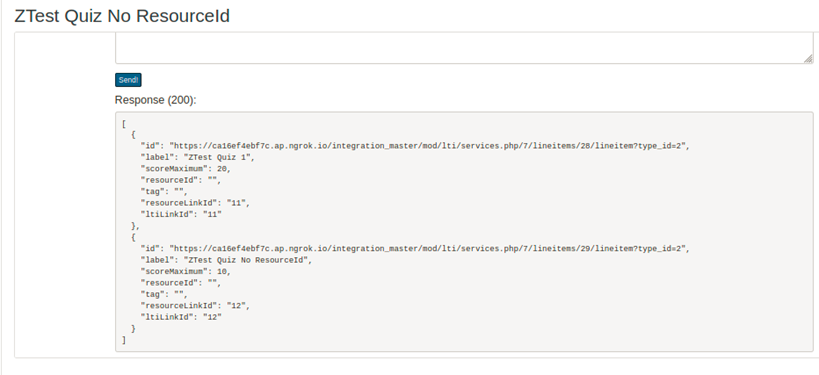Click the resourceLinkId "12" line

[x=195, y=306]
